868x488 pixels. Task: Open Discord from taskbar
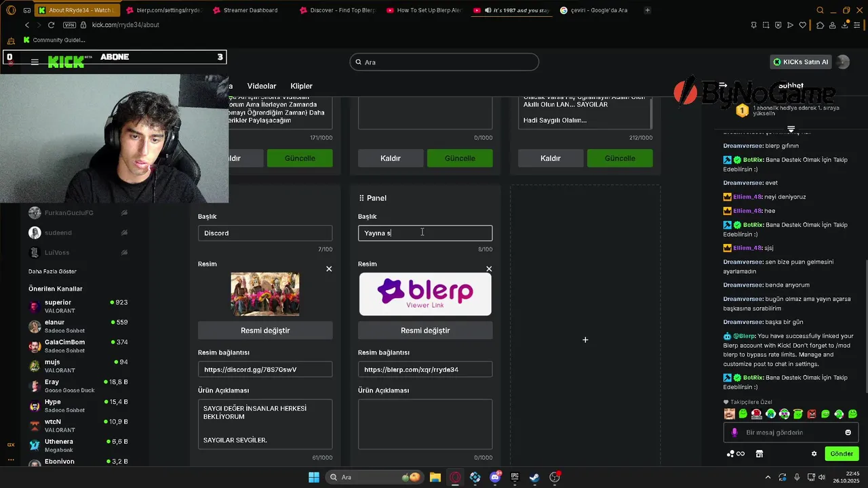(x=495, y=477)
